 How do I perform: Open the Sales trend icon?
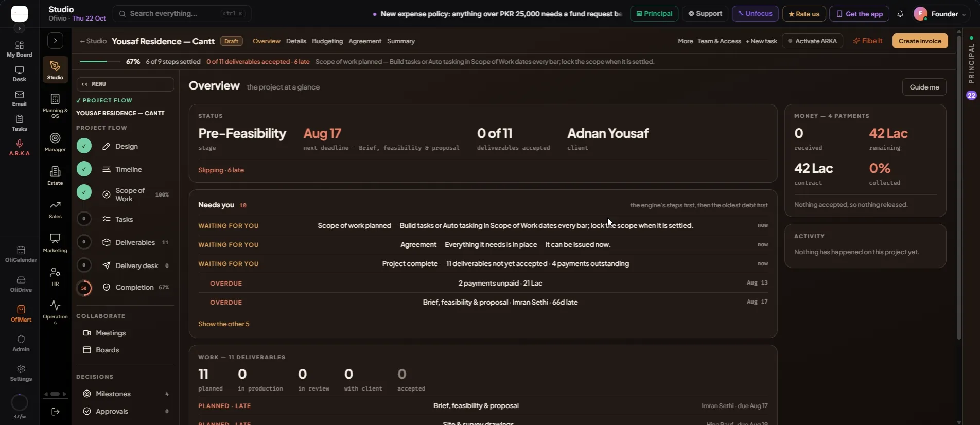tap(55, 209)
